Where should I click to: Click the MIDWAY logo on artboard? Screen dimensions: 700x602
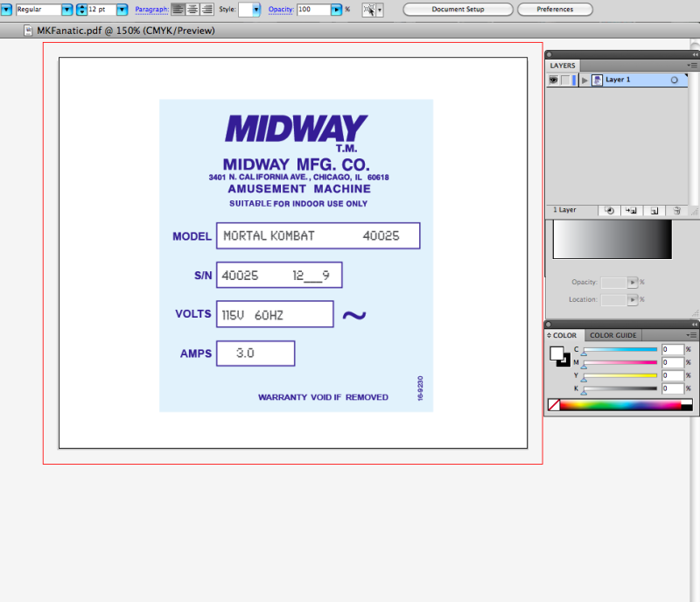(296, 129)
